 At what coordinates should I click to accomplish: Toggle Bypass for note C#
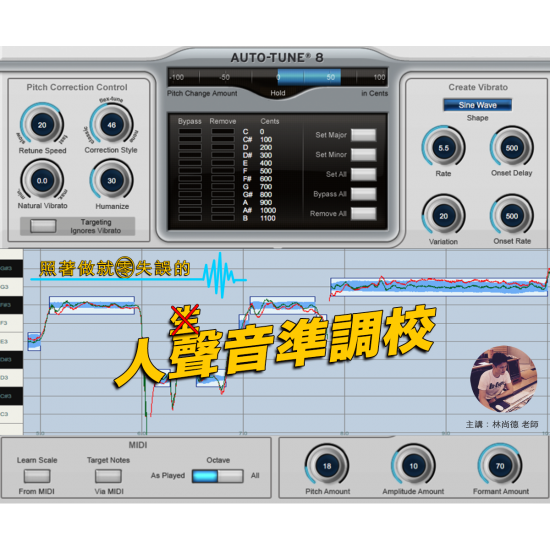tap(190, 139)
